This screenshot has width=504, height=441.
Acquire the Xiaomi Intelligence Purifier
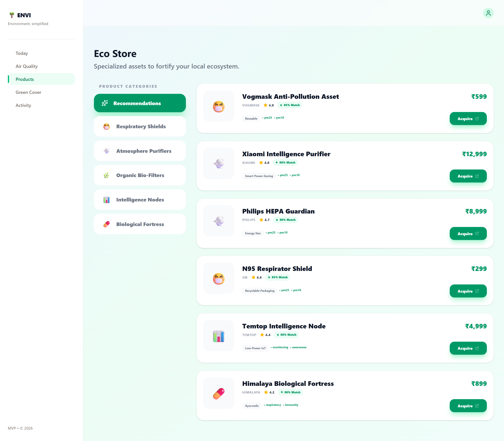(468, 176)
